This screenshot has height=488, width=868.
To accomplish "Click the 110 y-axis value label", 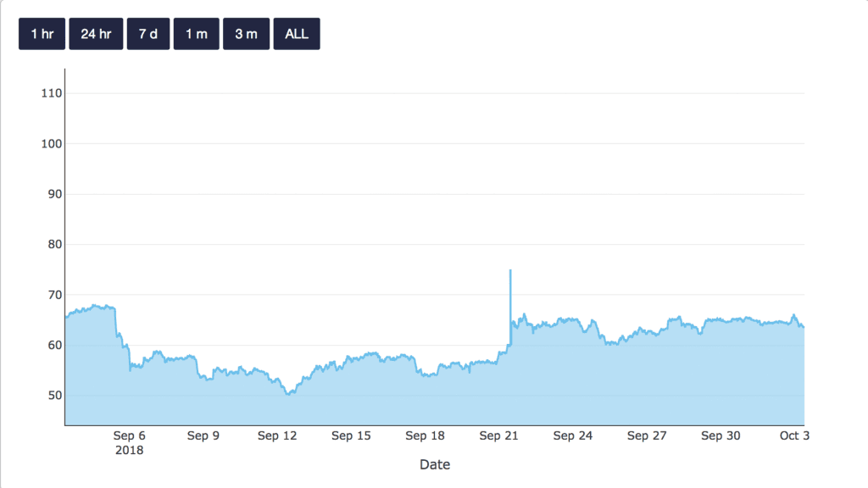I will tap(52, 93).
